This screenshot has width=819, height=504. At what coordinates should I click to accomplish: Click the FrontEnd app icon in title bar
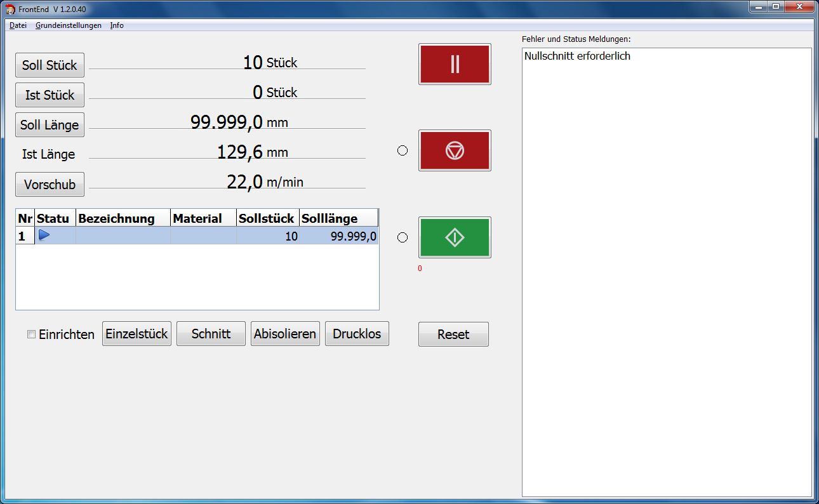[x=10, y=9]
